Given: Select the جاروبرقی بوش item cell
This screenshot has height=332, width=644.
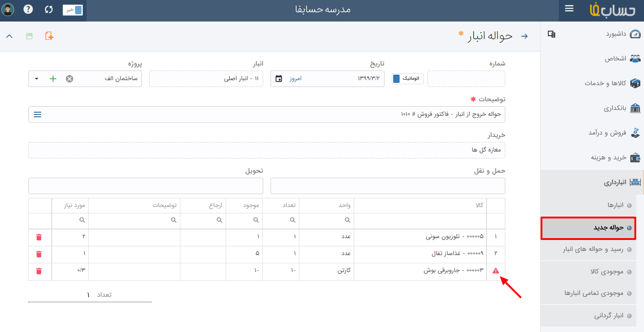Looking at the screenshot, I should coord(421,271).
